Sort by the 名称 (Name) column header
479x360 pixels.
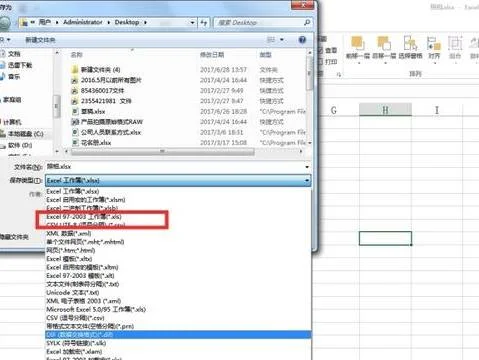[77, 55]
